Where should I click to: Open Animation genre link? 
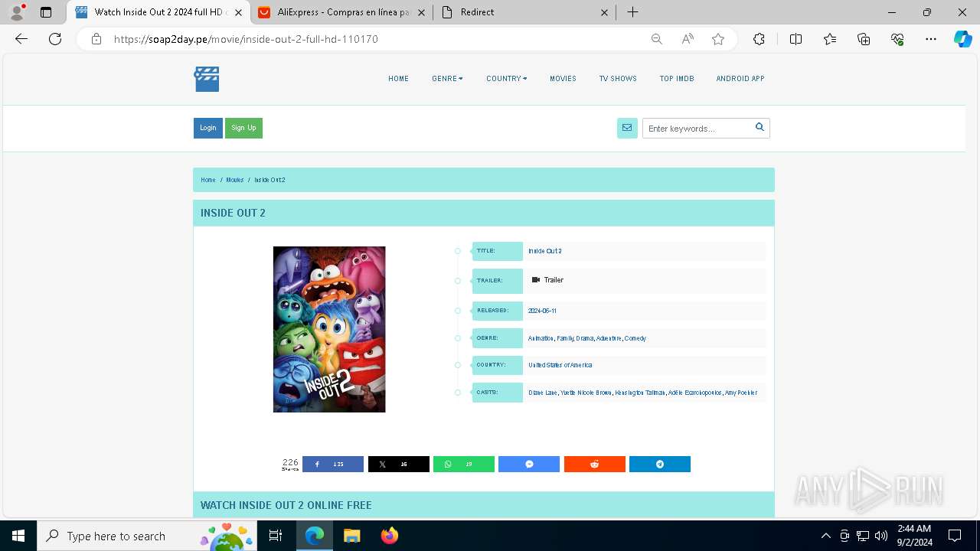pos(541,338)
